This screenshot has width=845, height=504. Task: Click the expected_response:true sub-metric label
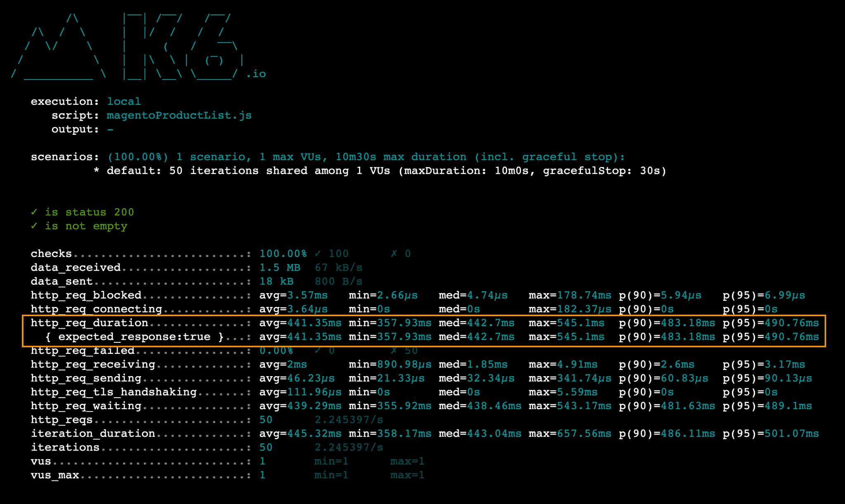[135, 337]
